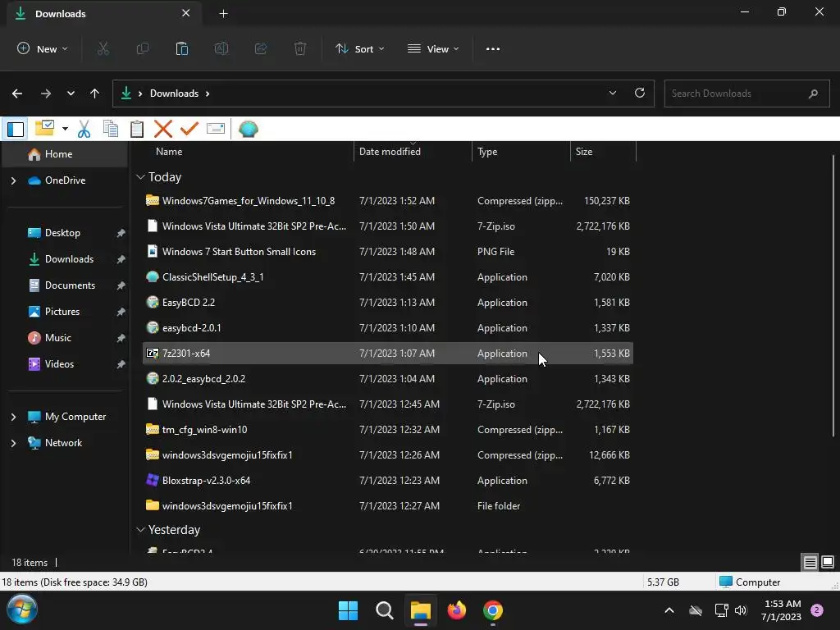Click the Paste clipboard icon in the top toolbar
Screen dimensions: 840x630
tap(181, 48)
